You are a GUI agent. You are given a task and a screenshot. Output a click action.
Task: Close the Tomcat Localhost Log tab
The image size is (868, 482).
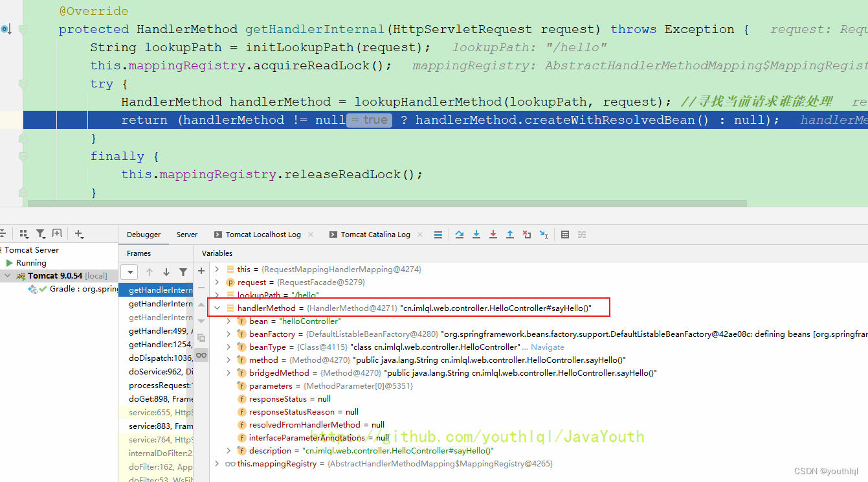311,235
